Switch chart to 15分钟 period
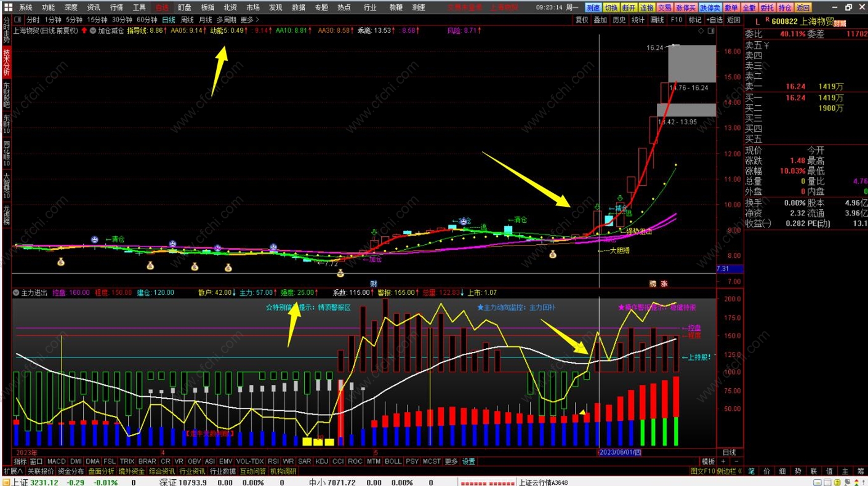868x486 pixels. tap(97, 20)
